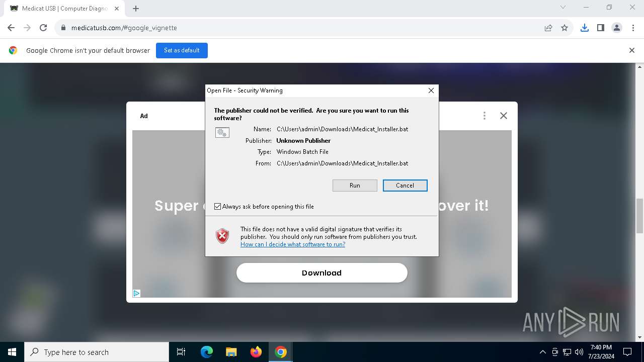Cancel the Security Warning dialog

click(x=405, y=186)
